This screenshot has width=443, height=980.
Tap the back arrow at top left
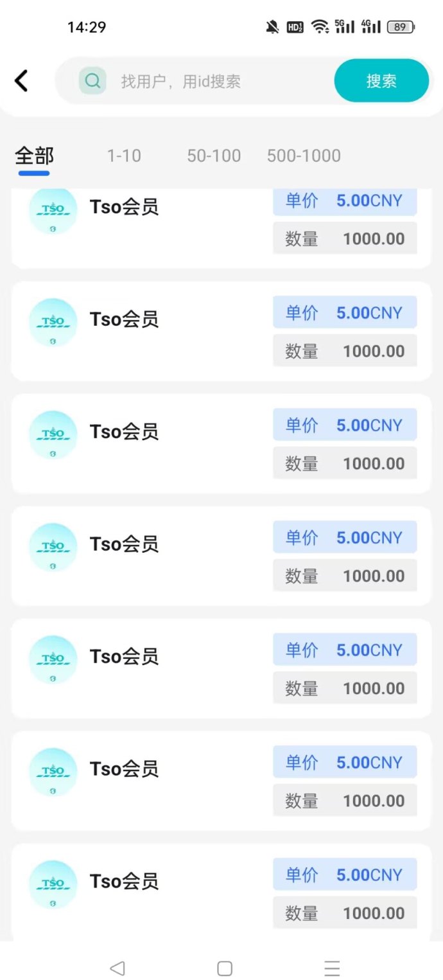21,80
